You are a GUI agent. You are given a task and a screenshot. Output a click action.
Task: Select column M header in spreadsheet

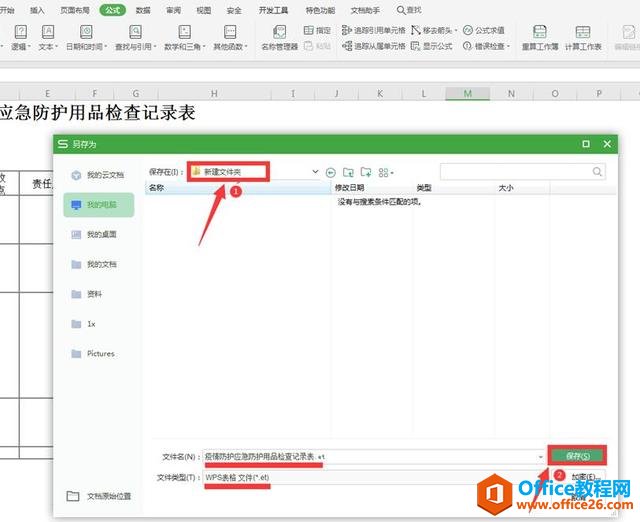click(x=467, y=93)
